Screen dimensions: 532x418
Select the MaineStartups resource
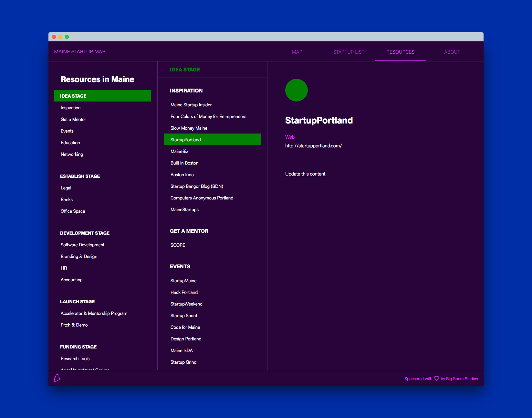184,209
